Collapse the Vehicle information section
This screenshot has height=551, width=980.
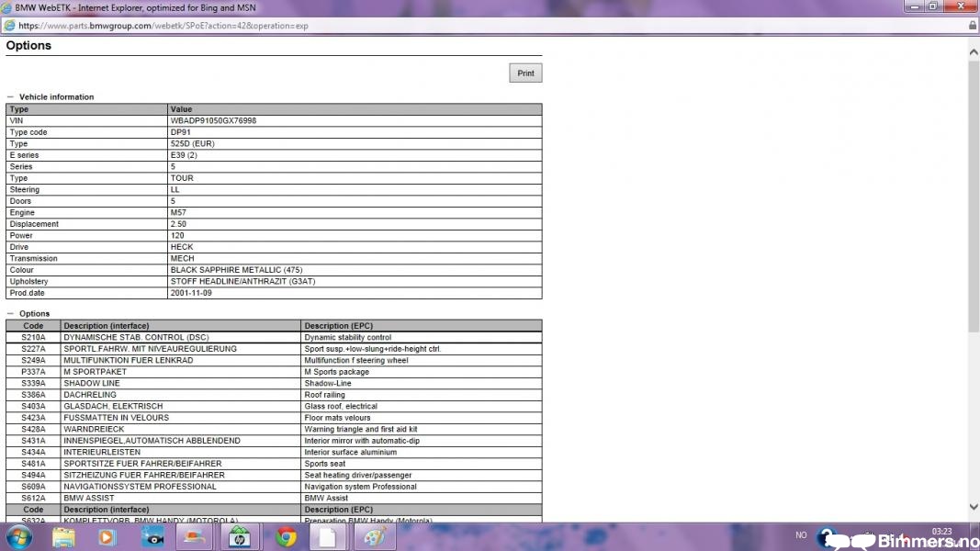[x=11, y=96]
